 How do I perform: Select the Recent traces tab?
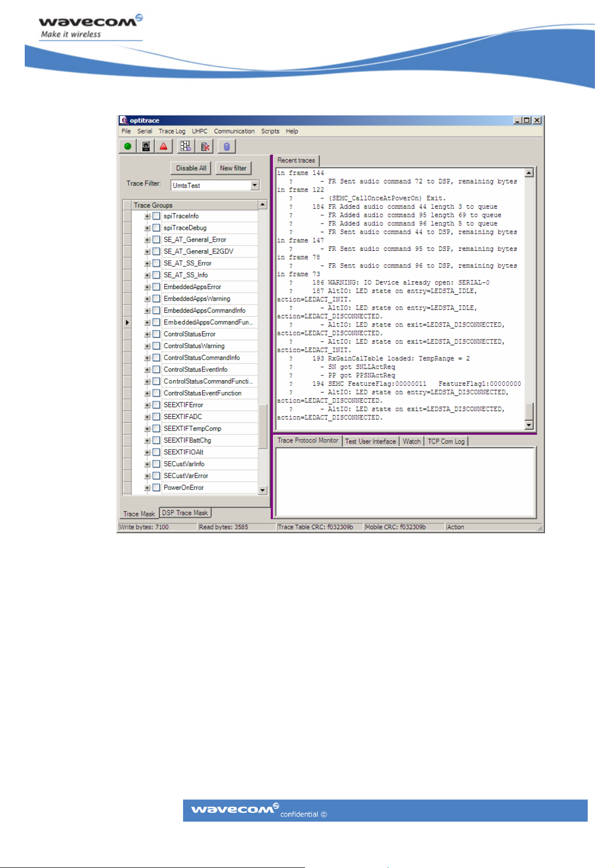point(296,160)
